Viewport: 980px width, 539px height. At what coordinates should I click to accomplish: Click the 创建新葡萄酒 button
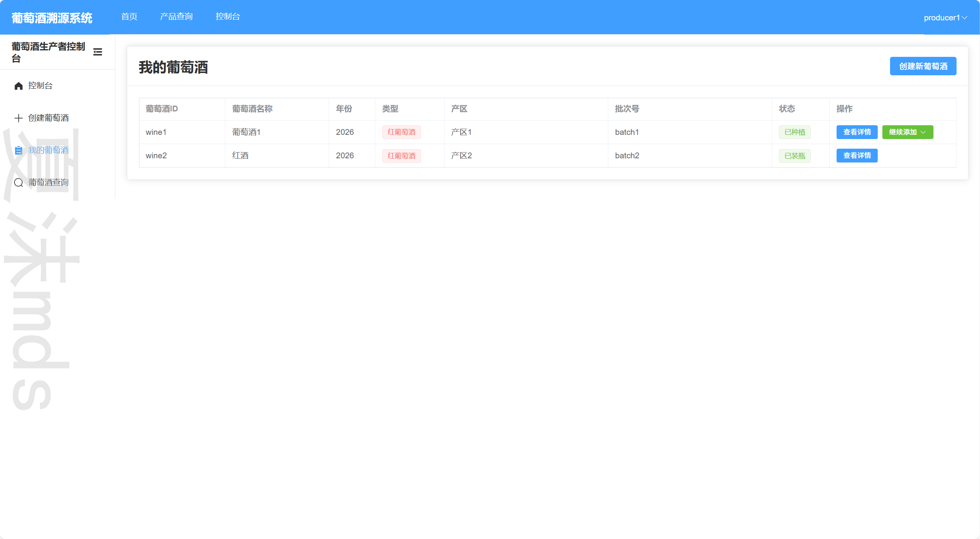click(923, 66)
